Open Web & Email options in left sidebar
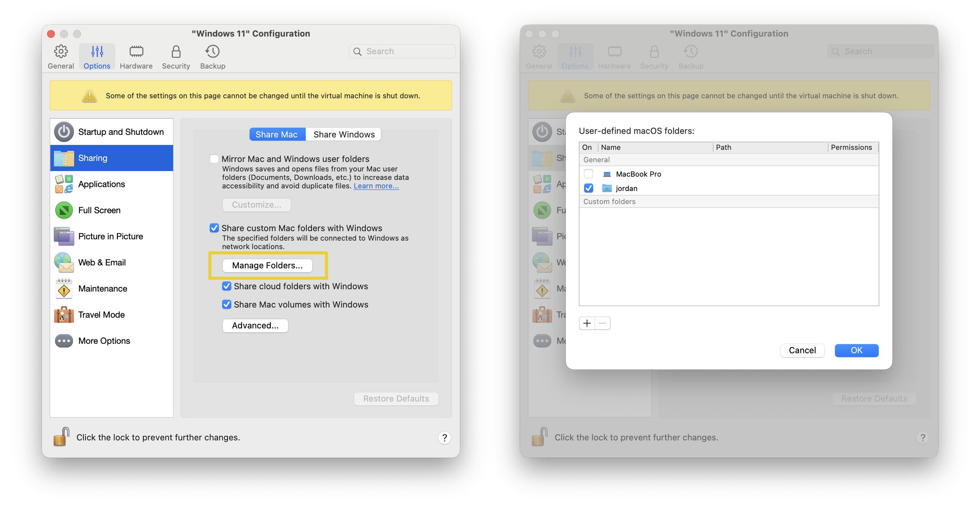980x506 pixels. [x=111, y=262]
